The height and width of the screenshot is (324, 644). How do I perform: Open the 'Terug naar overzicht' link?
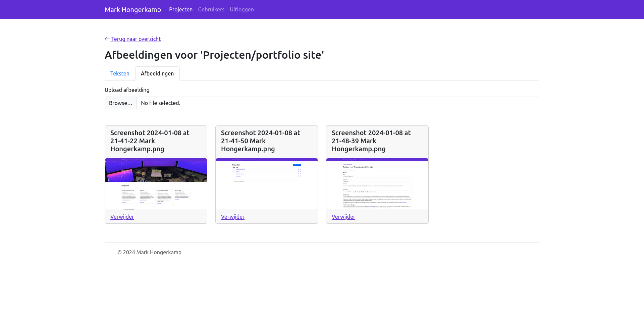[136, 39]
